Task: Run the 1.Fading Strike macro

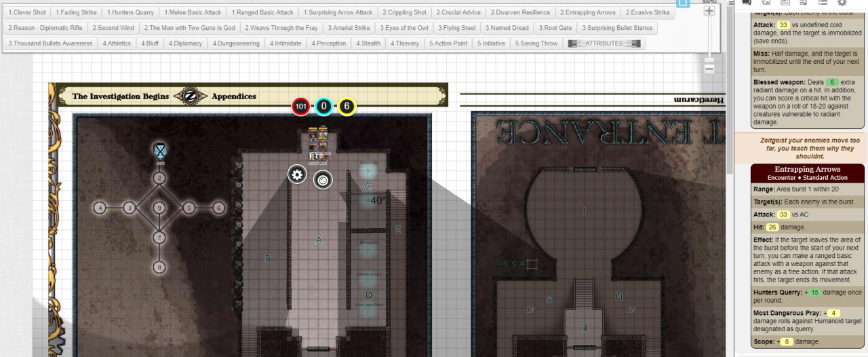Action: pos(77,12)
